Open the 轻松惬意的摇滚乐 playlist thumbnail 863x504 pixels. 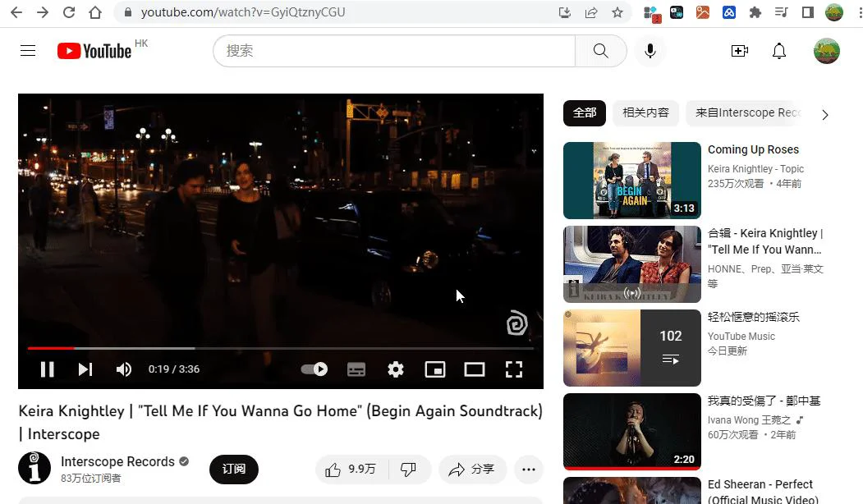[631, 348]
